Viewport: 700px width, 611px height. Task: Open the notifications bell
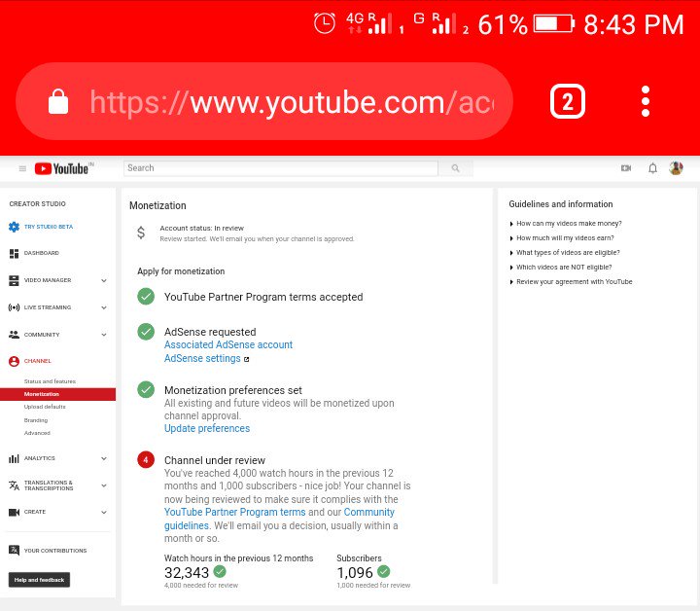coord(652,168)
